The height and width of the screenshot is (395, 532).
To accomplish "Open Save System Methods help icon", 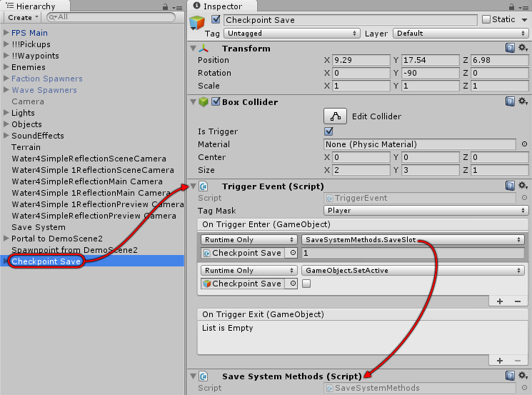I will (x=510, y=376).
